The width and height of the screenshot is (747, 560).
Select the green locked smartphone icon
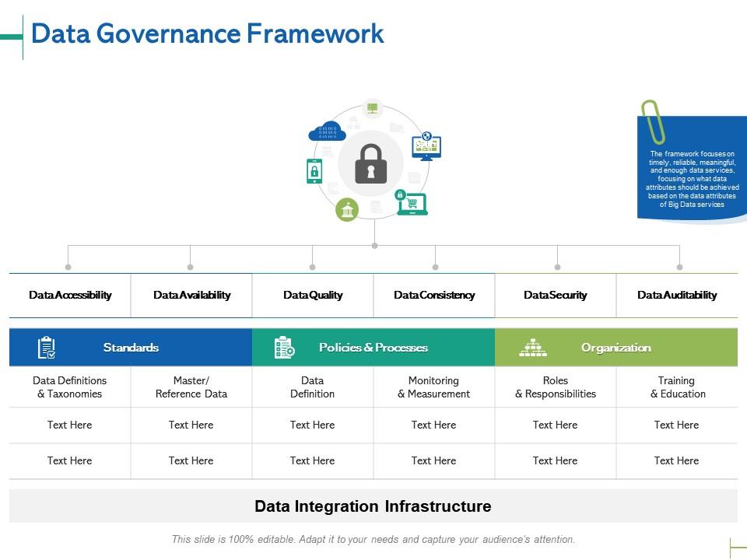tap(314, 171)
